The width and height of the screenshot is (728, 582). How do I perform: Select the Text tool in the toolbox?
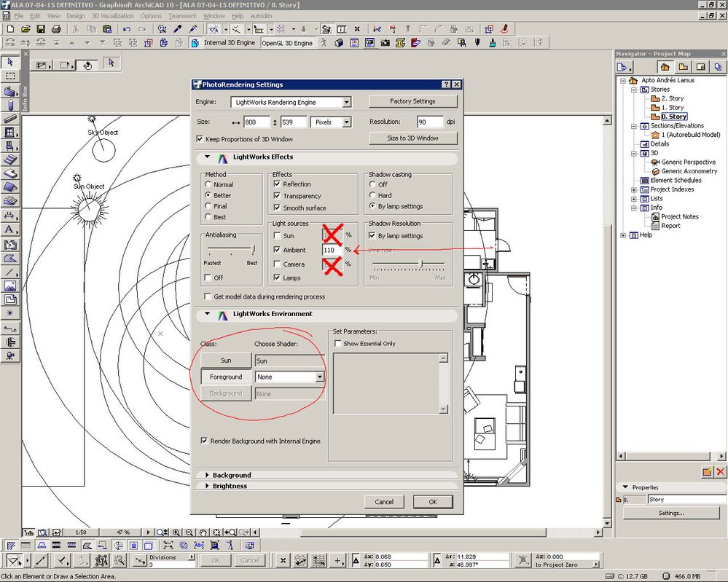pos(10,229)
